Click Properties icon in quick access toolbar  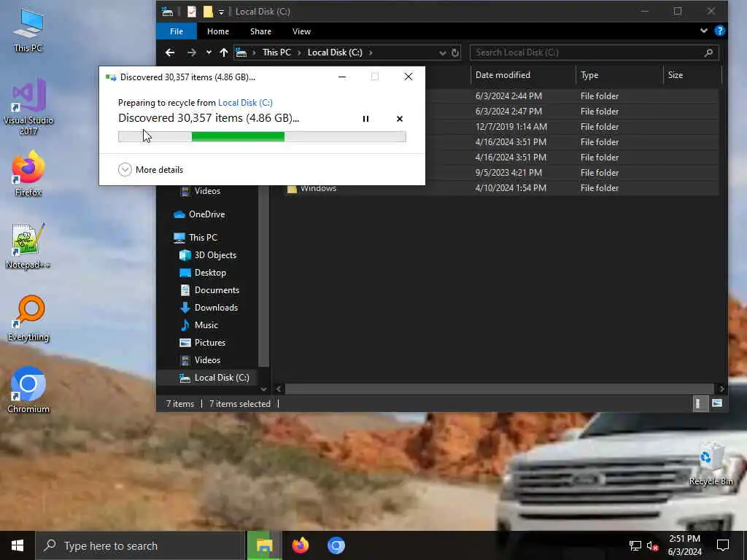tap(192, 12)
